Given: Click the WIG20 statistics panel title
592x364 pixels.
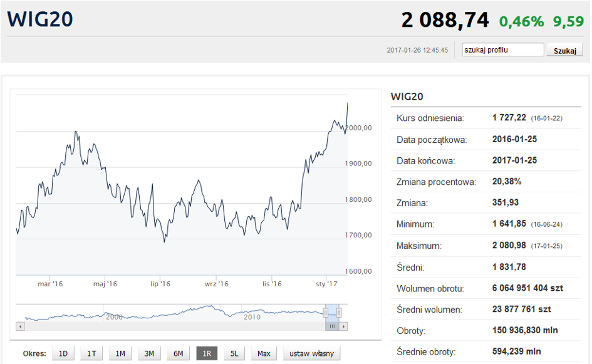Looking at the screenshot, I should pos(407,96).
